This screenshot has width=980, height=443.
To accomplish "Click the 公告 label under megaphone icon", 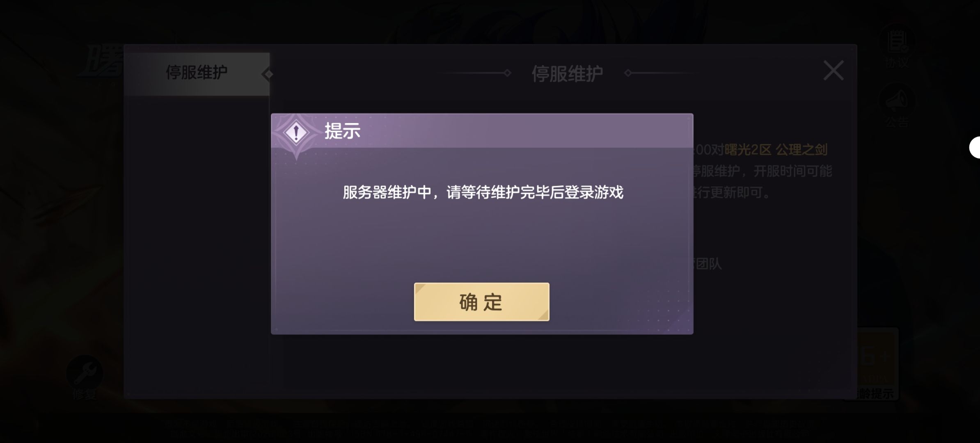I will pos(897,122).
